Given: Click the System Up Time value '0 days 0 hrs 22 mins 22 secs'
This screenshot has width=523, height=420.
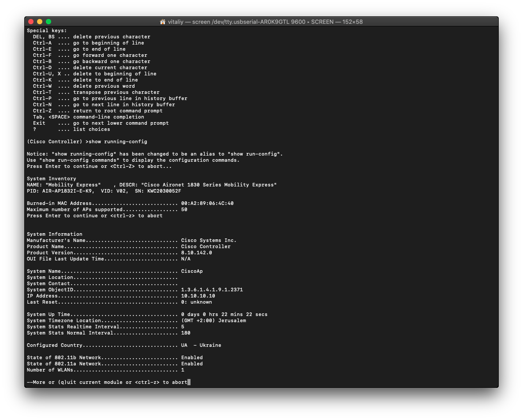Looking at the screenshot, I should coord(224,314).
